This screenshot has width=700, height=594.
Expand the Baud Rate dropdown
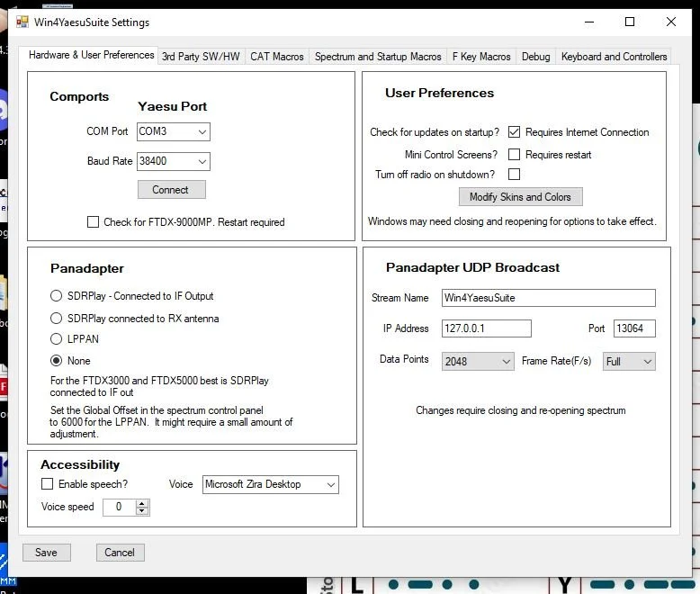click(174, 161)
